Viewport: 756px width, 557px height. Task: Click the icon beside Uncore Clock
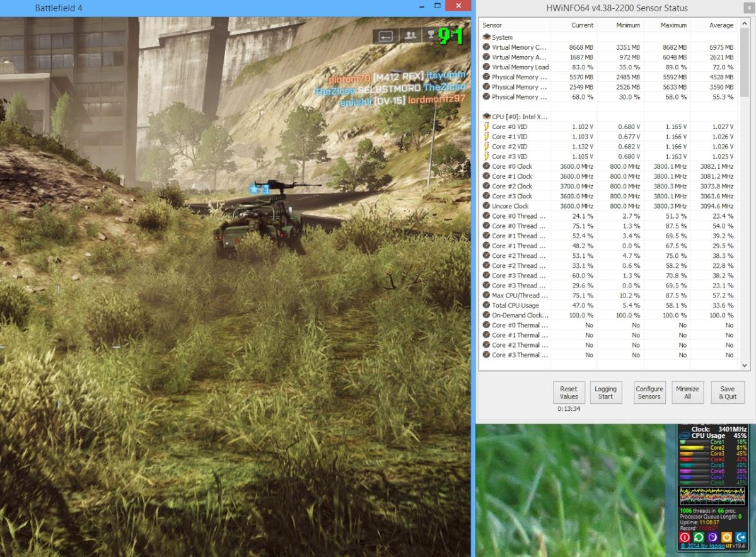tap(487, 206)
